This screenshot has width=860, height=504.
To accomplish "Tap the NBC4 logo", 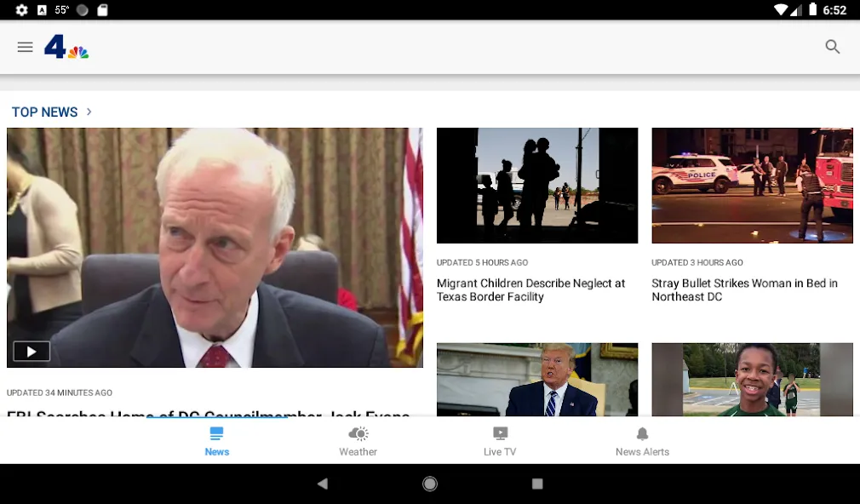I will (x=66, y=47).
